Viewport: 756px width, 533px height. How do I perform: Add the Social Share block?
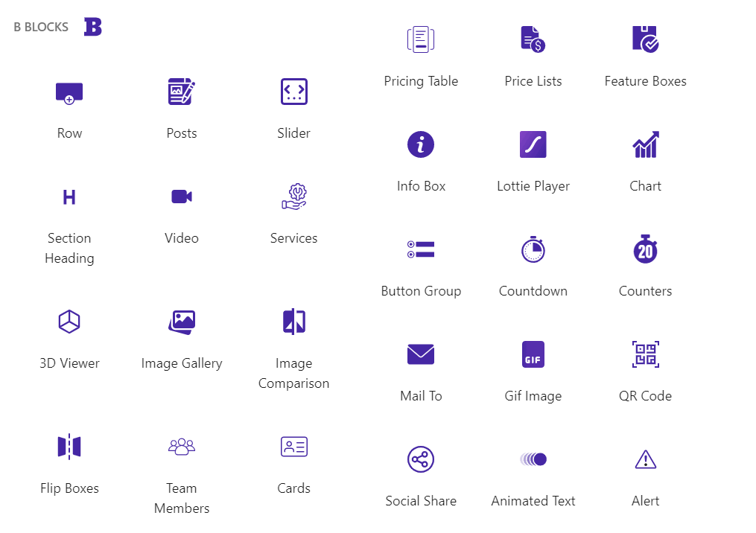(x=421, y=459)
